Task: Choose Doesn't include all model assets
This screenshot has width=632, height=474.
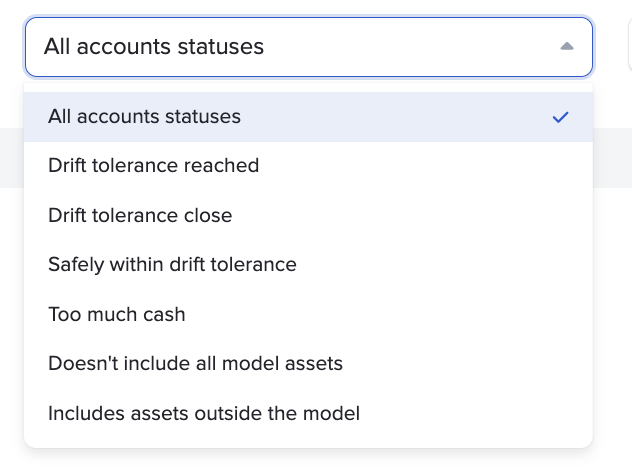Action: (195, 364)
